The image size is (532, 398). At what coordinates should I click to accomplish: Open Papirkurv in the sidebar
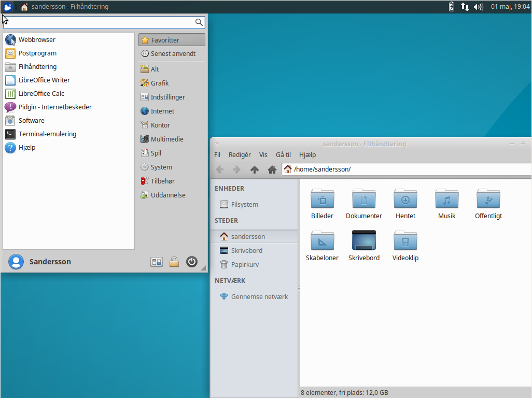(254, 264)
